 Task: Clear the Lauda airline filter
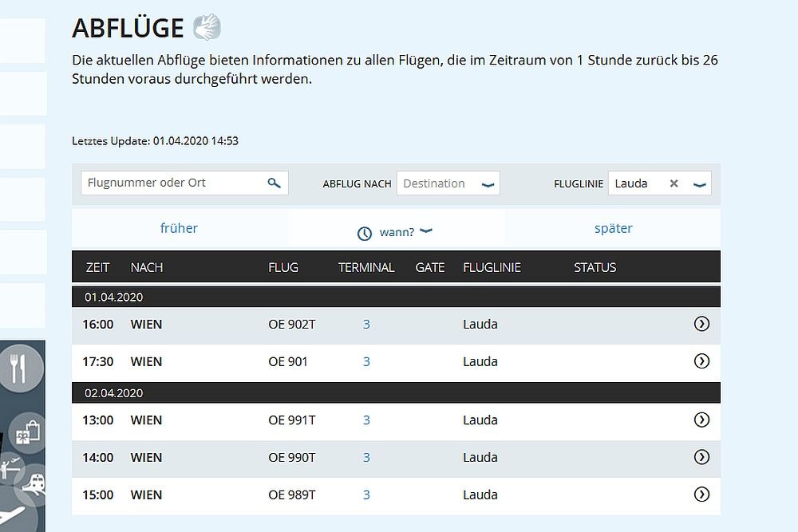coord(674,183)
